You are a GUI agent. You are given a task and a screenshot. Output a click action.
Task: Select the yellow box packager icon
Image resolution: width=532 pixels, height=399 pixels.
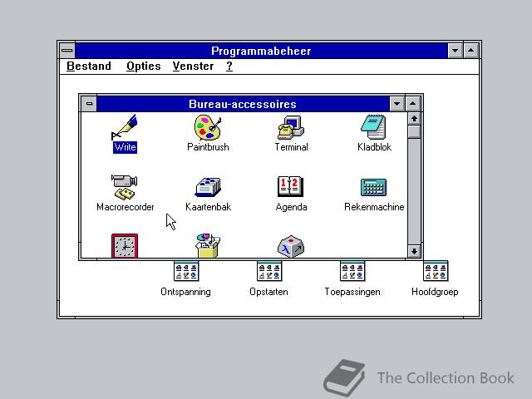pos(208,246)
